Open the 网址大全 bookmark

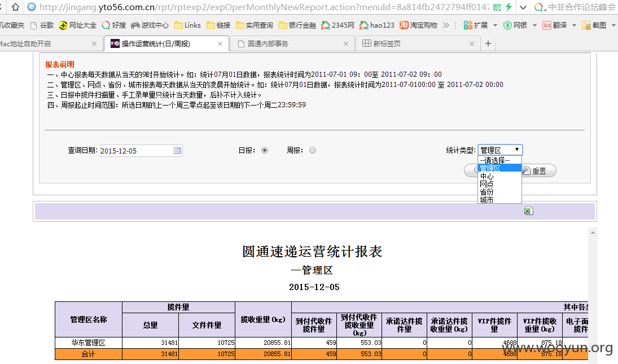78,25
